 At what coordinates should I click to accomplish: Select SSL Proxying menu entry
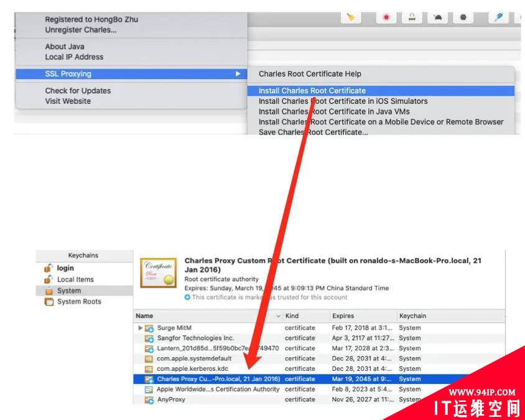point(132,73)
